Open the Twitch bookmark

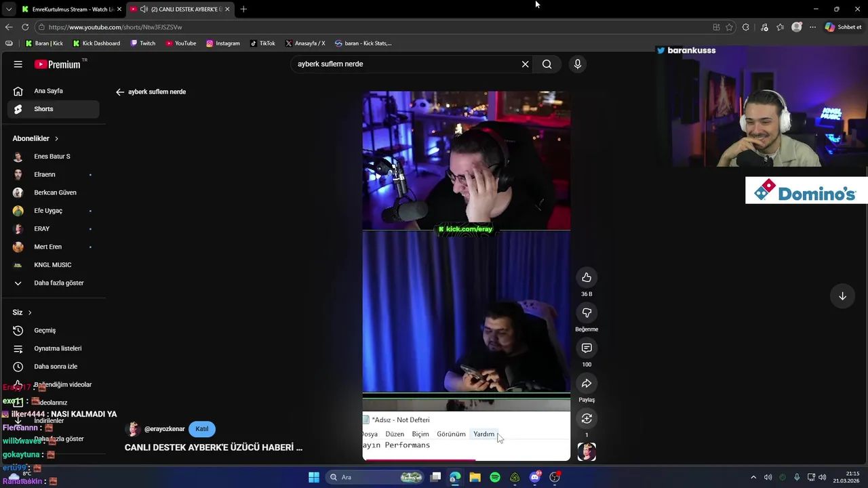click(x=143, y=43)
